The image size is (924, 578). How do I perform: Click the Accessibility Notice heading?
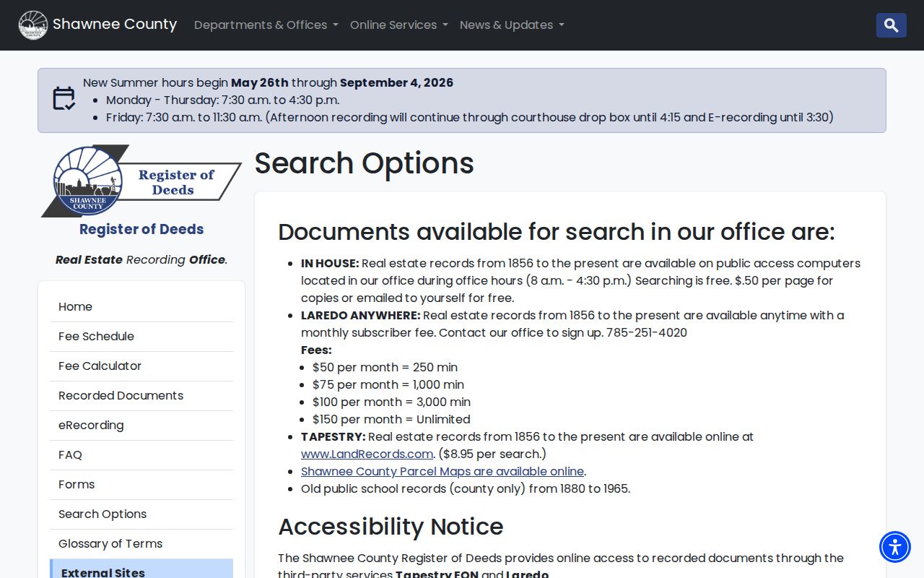click(391, 527)
